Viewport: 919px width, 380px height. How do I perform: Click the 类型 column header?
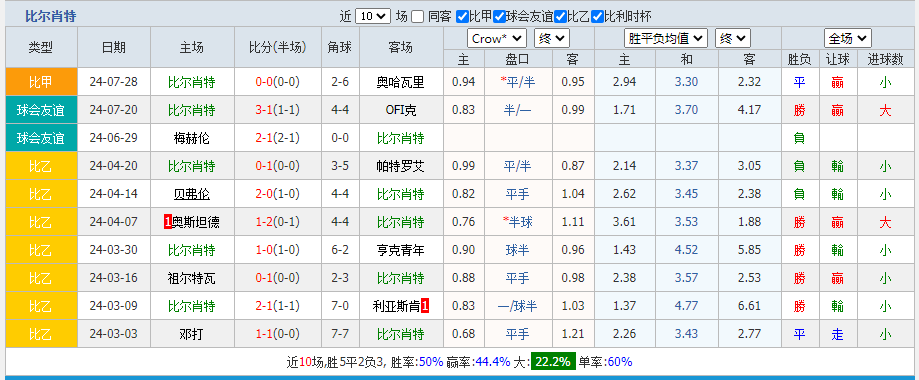click(41, 48)
